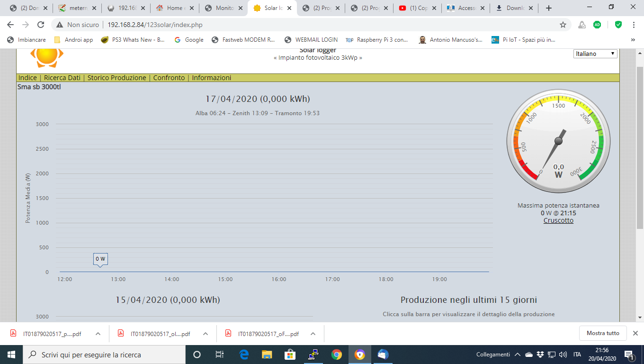Viewport: 644px width, 364px height.
Task: Open the Windows Start menu
Action: pyautogui.click(x=11, y=355)
